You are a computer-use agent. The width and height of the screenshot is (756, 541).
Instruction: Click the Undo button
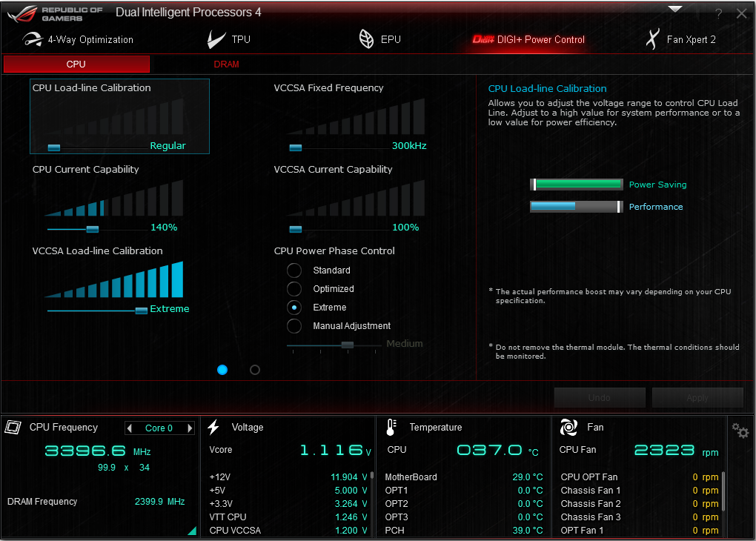tap(599, 398)
